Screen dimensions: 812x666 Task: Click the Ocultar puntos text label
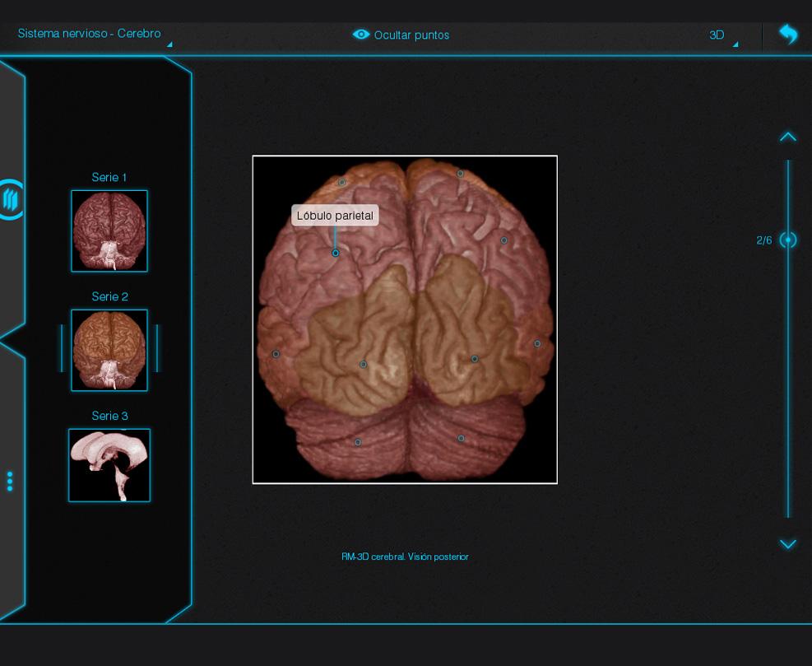coord(411,35)
